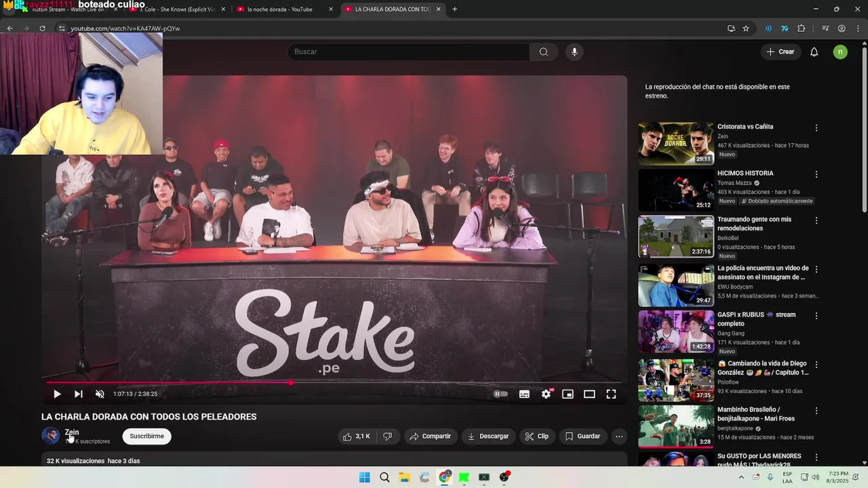Click the search magnifier button

coord(544,52)
